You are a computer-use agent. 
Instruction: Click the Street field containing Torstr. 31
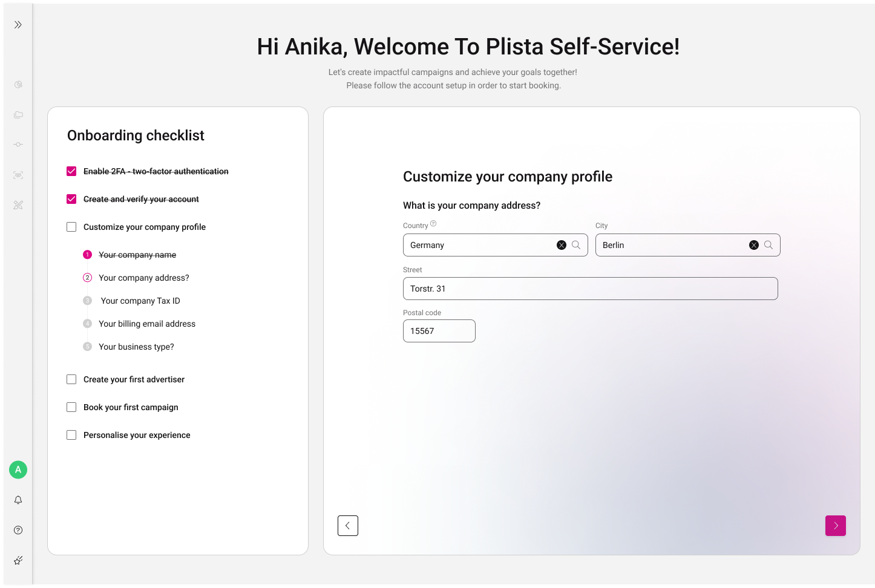coord(591,289)
